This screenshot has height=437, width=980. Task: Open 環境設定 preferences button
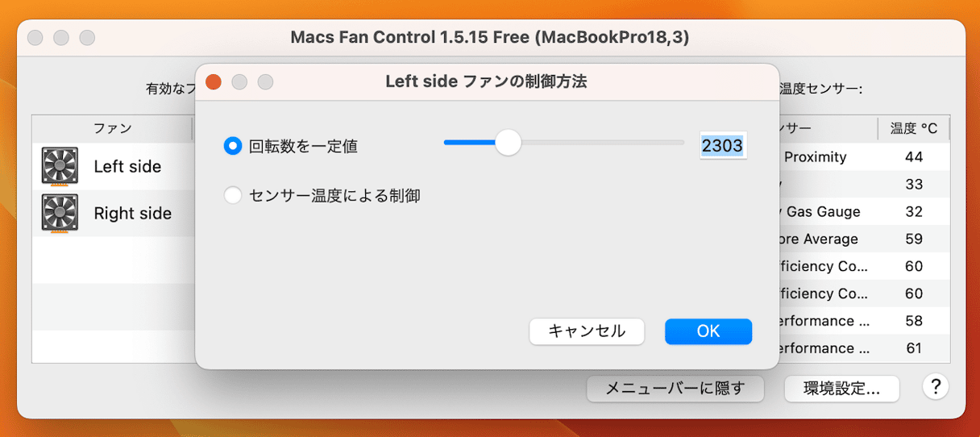841,389
